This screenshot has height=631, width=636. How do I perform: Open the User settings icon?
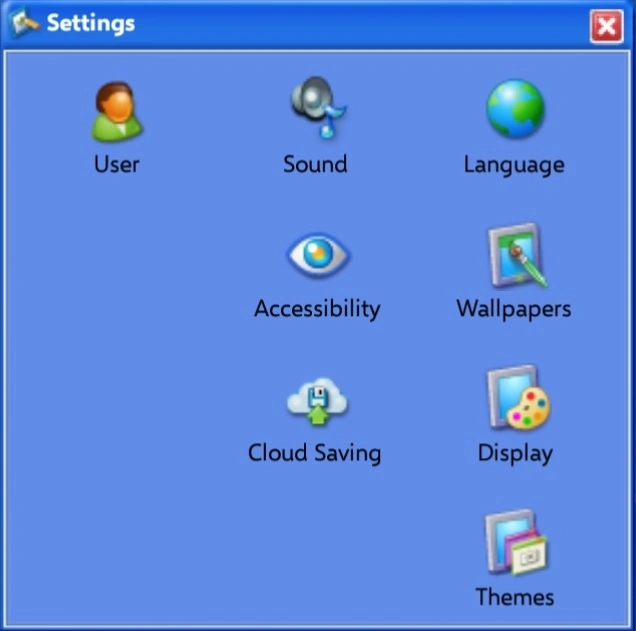pos(117,111)
